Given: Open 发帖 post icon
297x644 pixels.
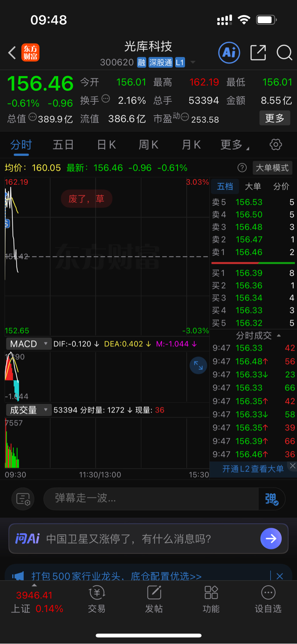Looking at the screenshot, I should click(x=154, y=599).
